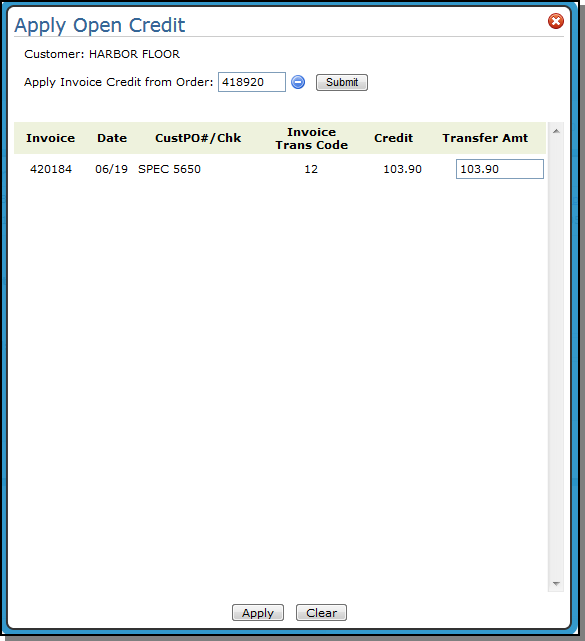Screen dimensions: 585x641
Task: Click the 103.90 credit value
Action: (x=402, y=169)
